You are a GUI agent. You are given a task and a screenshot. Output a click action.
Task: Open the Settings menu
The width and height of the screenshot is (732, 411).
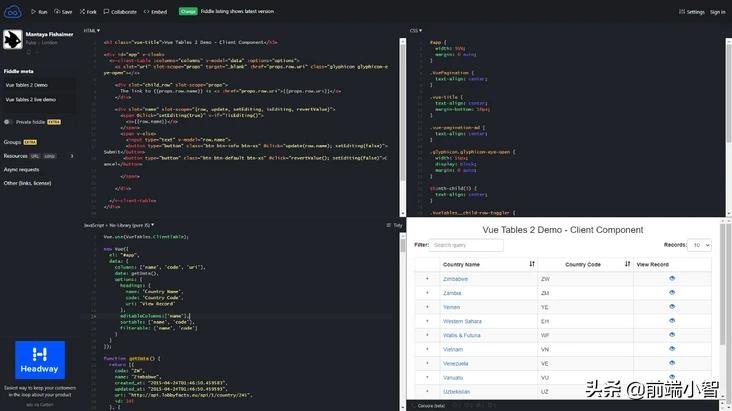(691, 12)
